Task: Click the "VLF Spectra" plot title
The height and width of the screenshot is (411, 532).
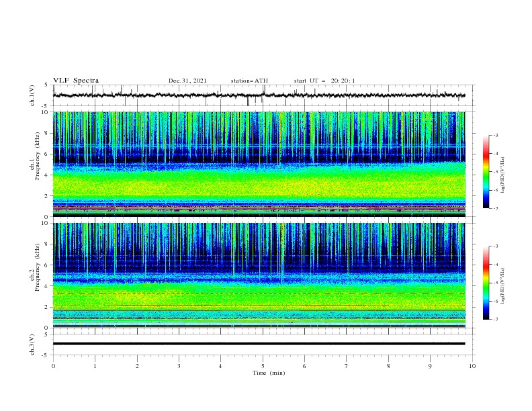Action: (x=76, y=81)
